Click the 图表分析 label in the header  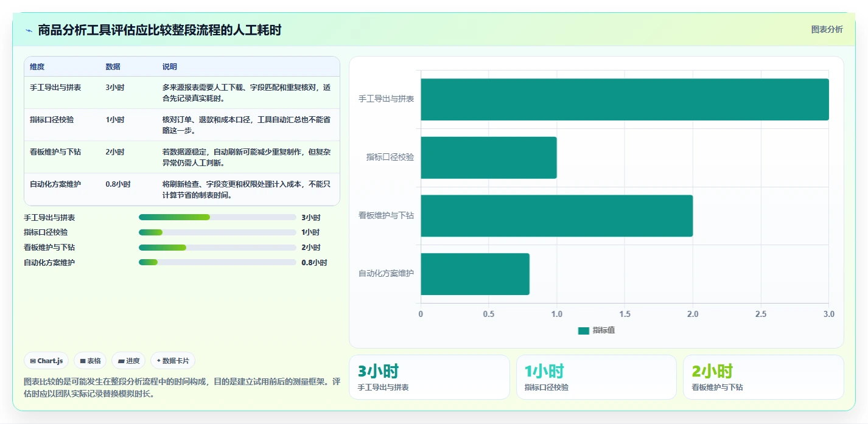(827, 29)
